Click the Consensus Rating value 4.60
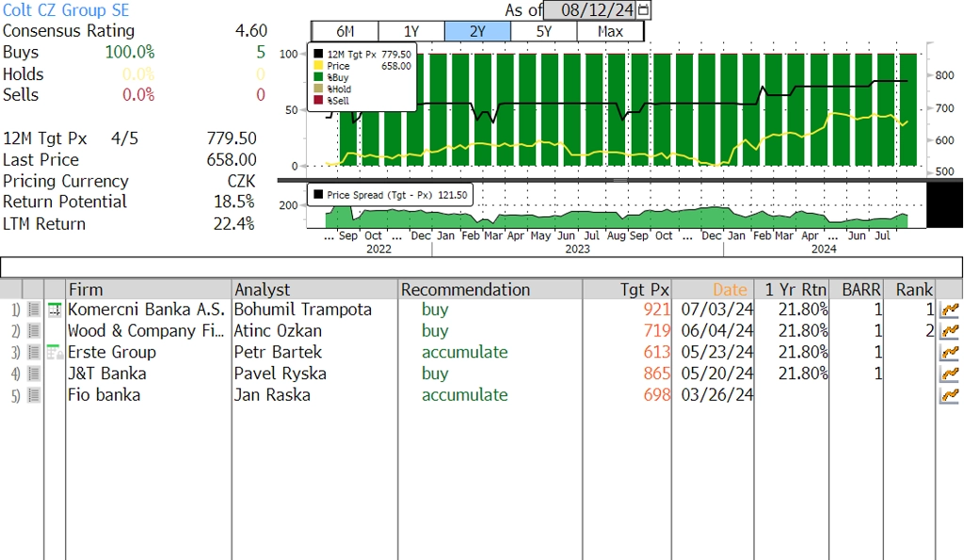The height and width of the screenshot is (560, 964). [250, 31]
